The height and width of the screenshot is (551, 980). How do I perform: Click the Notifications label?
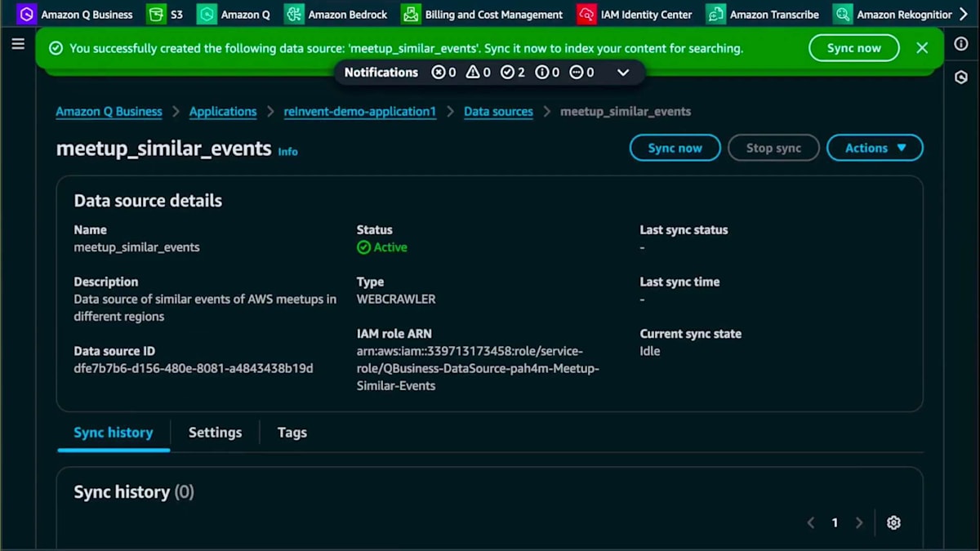[x=381, y=73]
